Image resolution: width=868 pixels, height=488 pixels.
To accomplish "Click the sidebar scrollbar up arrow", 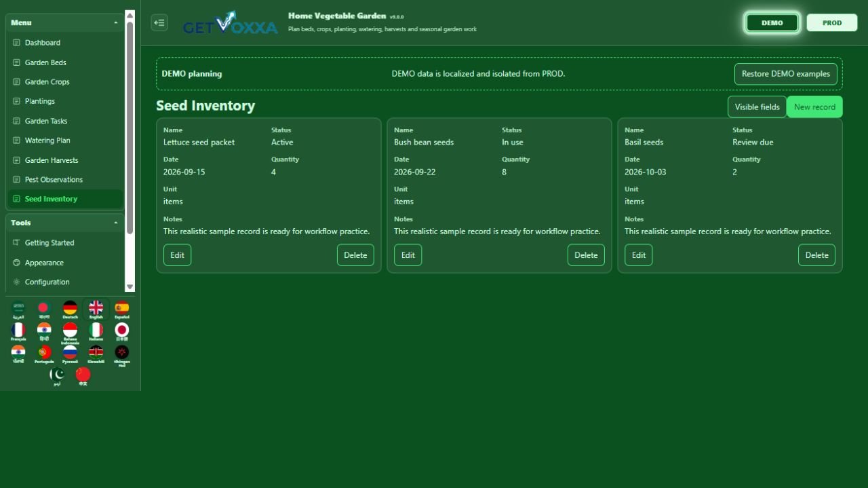I will click(x=130, y=14).
